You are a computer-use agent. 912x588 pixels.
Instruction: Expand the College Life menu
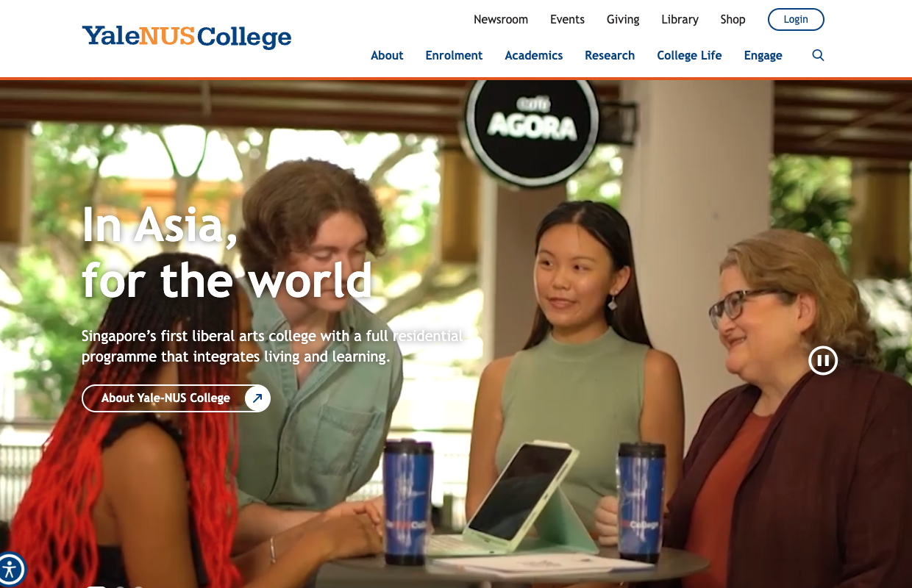[689, 55]
